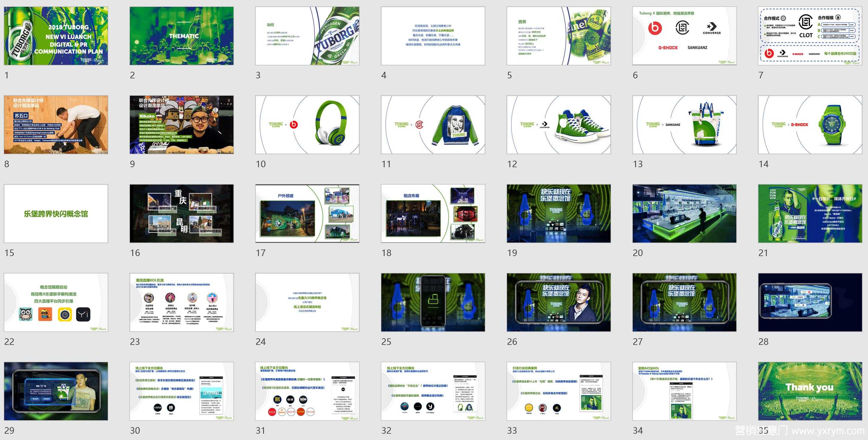Select slide 2 THEMATIC thumbnail
868x440 pixels.
(182, 36)
